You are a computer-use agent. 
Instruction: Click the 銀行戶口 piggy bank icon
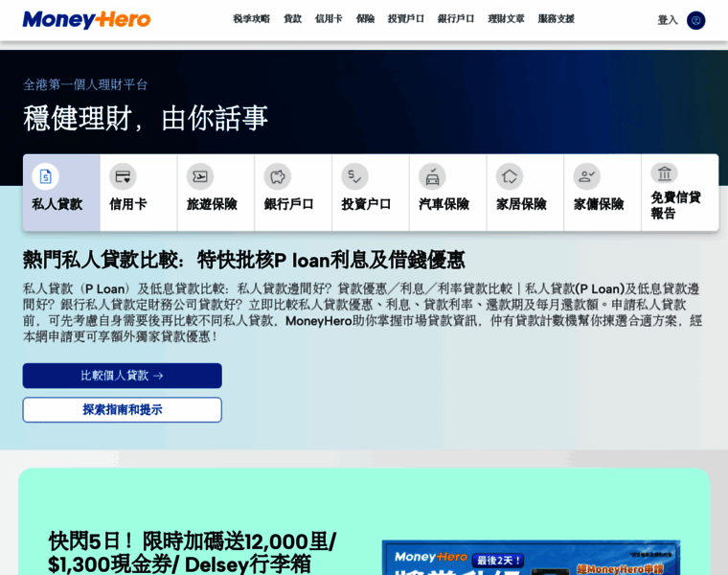[x=278, y=176]
